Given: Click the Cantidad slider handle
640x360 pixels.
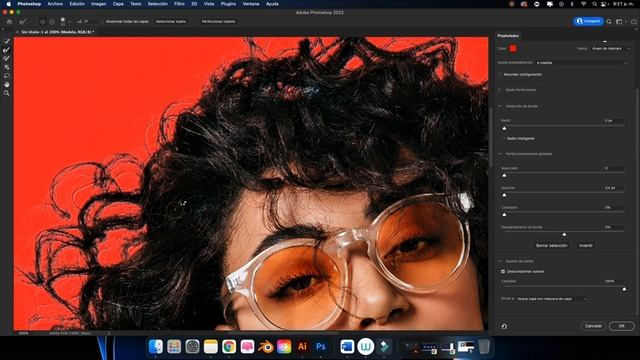Looking at the screenshot, I should 624,289.
